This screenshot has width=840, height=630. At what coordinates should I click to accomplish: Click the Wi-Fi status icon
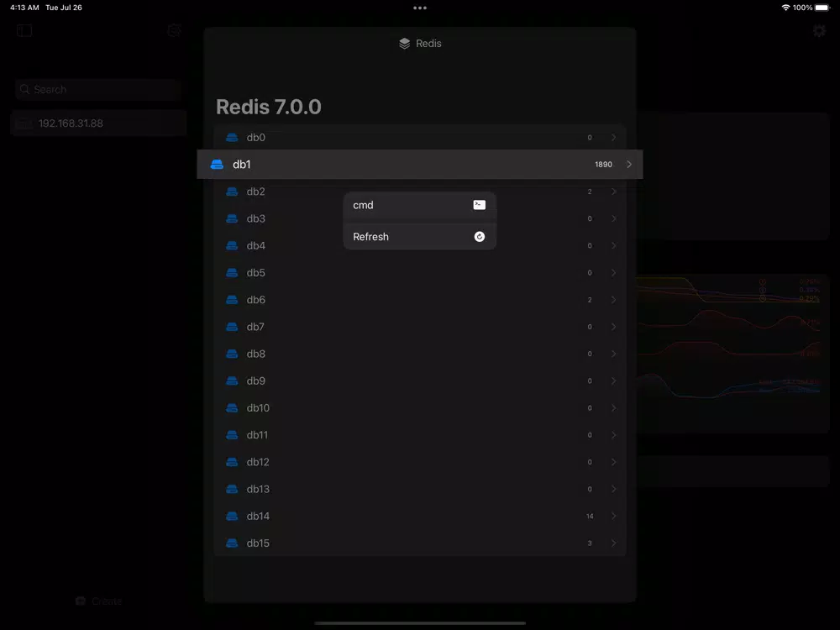point(785,8)
